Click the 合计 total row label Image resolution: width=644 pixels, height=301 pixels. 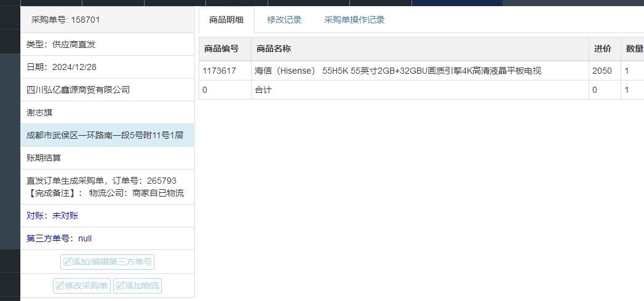263,90
